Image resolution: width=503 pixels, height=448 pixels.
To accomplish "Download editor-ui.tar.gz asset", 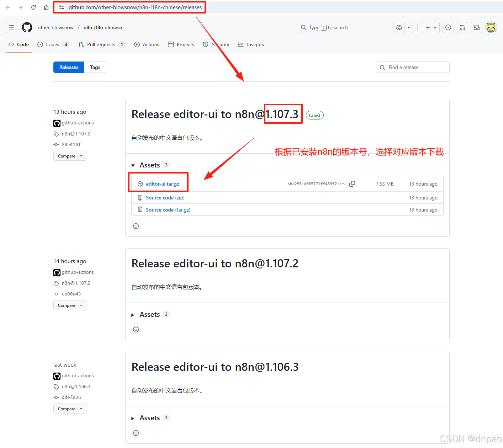I will coord(162,184).
